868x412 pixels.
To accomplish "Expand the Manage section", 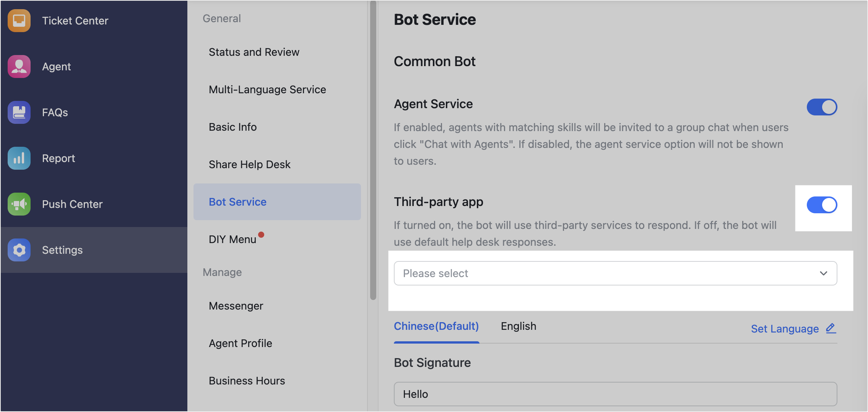I will (222, 272).
